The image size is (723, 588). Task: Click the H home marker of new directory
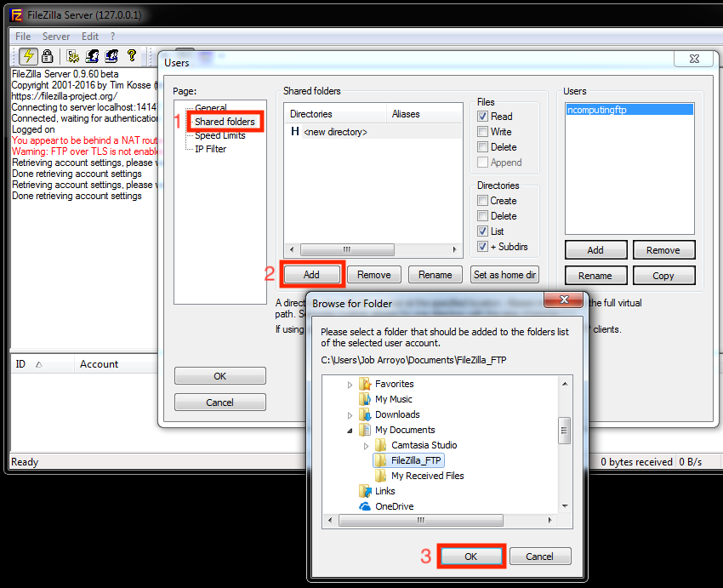point(295,131)
